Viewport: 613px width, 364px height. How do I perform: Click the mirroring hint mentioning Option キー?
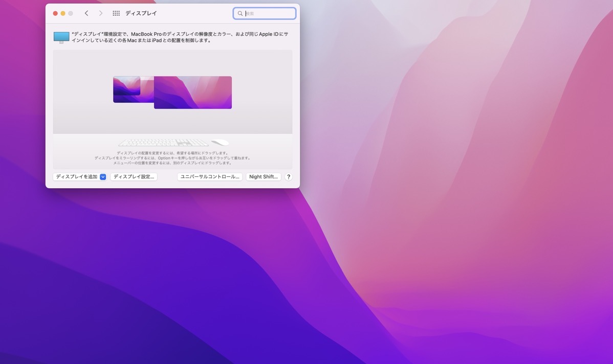point(172,158)
